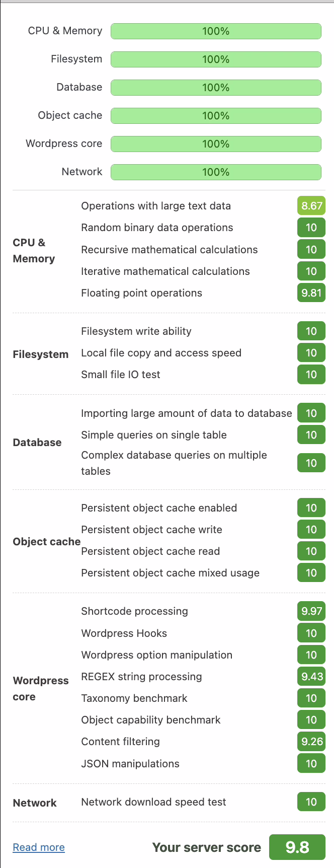Click the 9.8 server score badge

(x=297, y=847)
